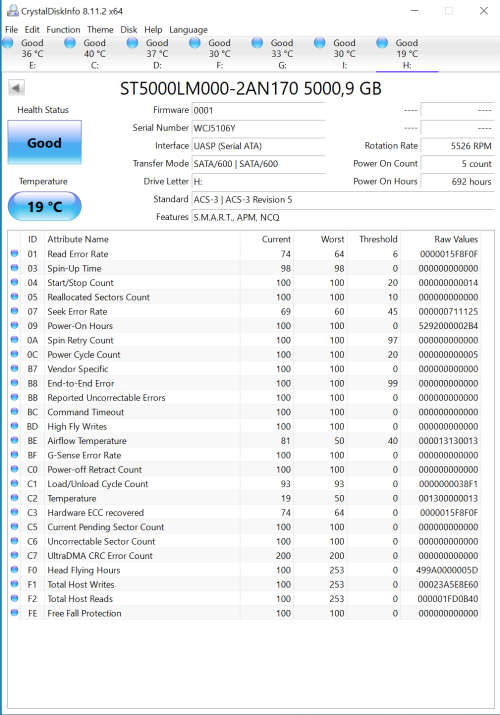Select the Hardware ECC recovered row

pyautogui.click(x=245, y=513)
